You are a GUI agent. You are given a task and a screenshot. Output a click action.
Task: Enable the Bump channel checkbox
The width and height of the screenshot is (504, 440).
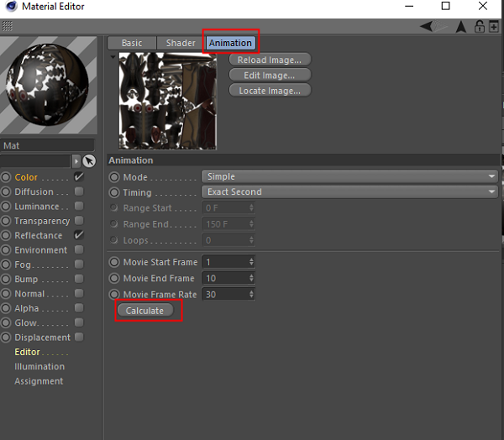(79, 279)
